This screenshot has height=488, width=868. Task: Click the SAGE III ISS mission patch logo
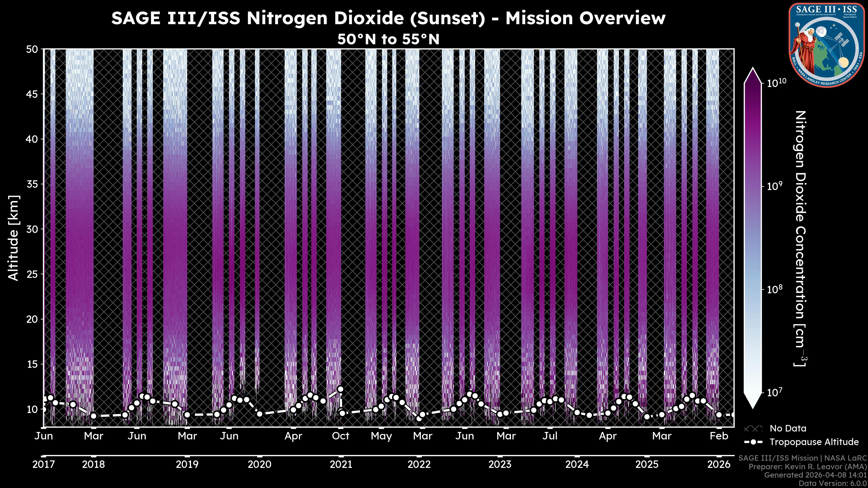coord(827,45)
